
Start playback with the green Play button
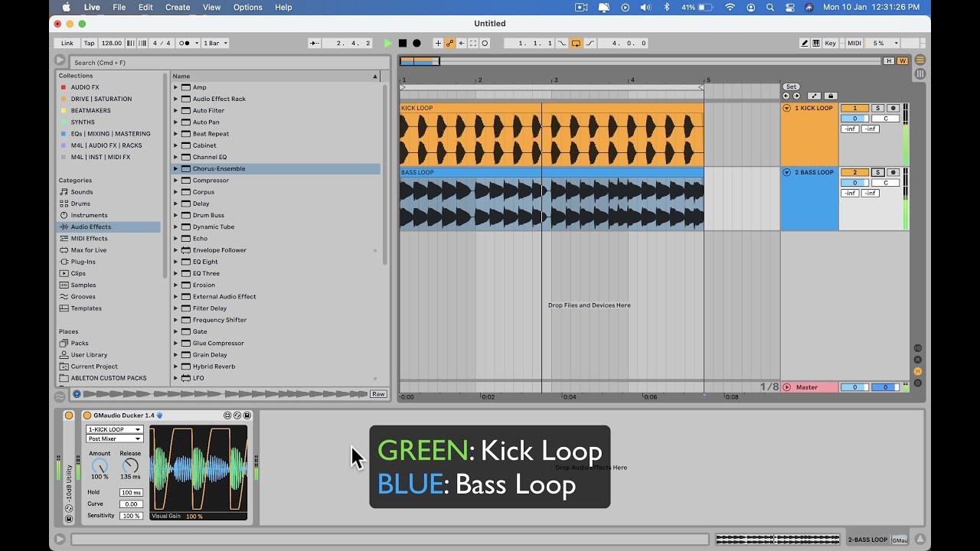(x=388, y=44)
